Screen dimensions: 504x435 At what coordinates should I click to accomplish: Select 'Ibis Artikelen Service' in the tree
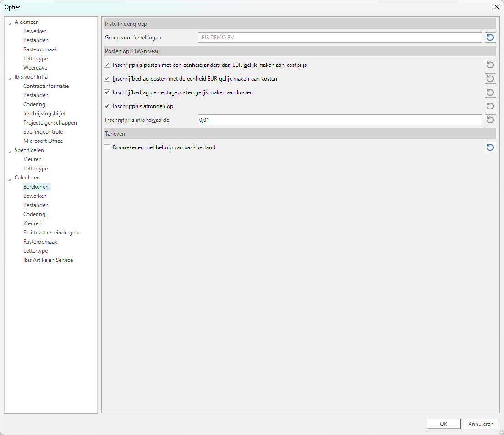tap(48, 260)
